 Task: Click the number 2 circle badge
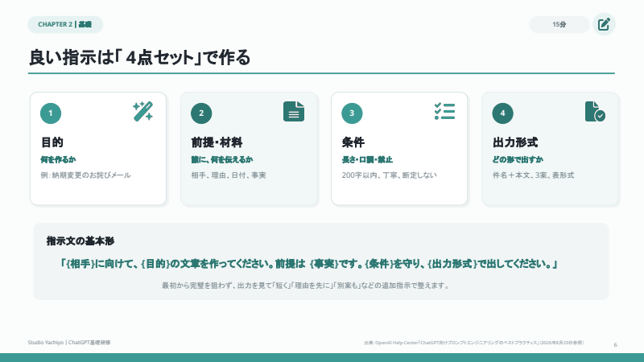pos(201,113)
